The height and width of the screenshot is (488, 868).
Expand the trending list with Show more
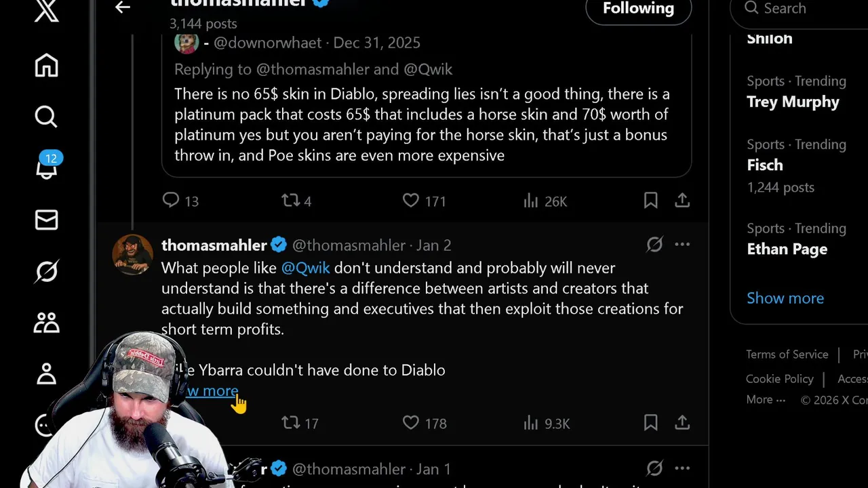click(x=785, y=298)
